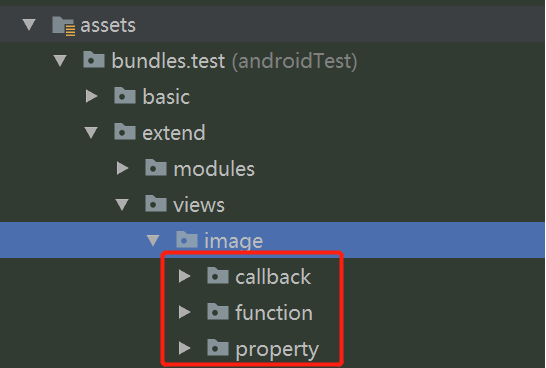Expand the callback folder arrow
Screen dimensions: 546x368
[x=185, y=276]
